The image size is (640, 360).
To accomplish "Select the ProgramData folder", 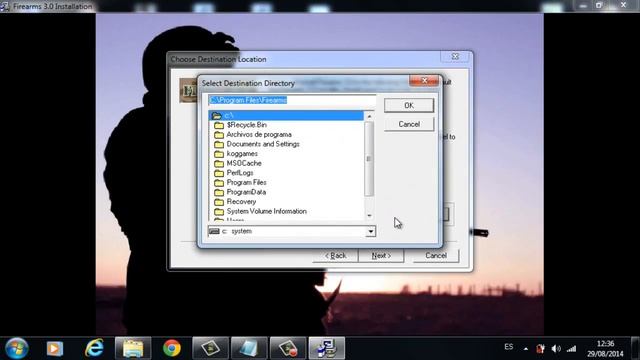I will click(246, 192).
